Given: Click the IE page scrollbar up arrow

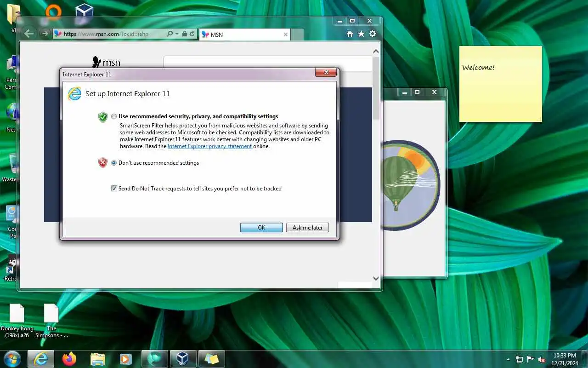Looking at the screenshot, I should [x=376, y=52].
